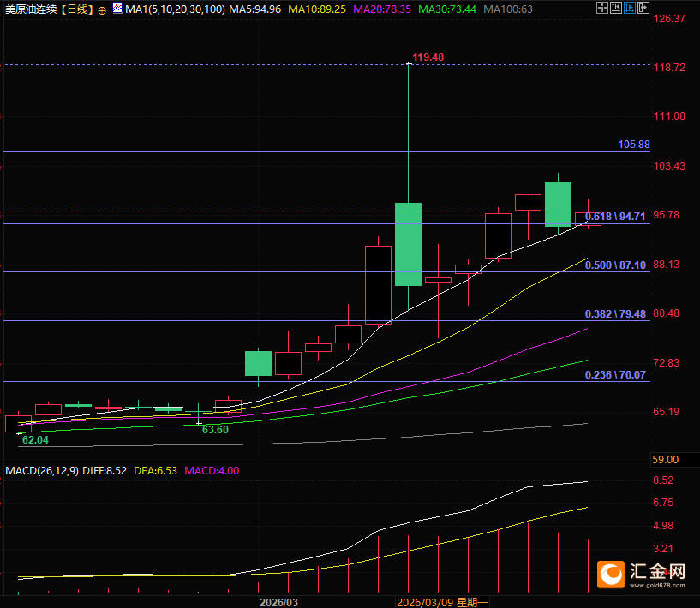Open MACD(26,12,9) indicator settings
The image size is (700, 608).
click(41, 470)
